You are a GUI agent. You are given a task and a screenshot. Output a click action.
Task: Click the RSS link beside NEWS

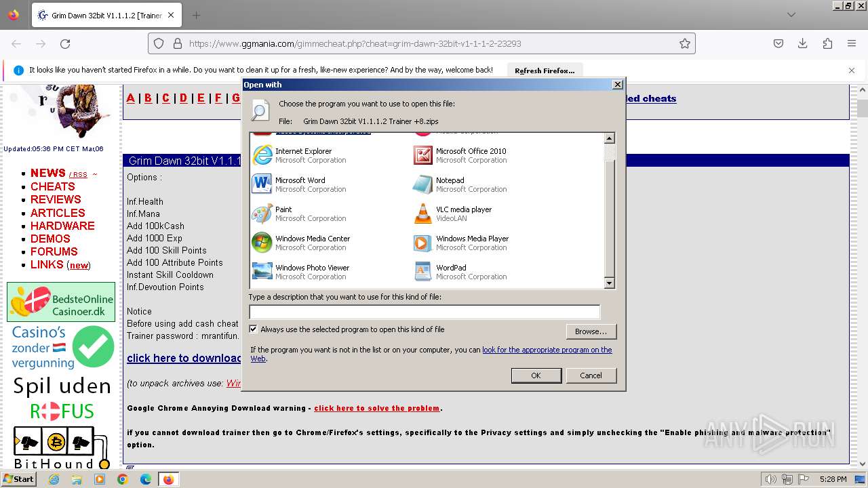(x=80, y=175)
